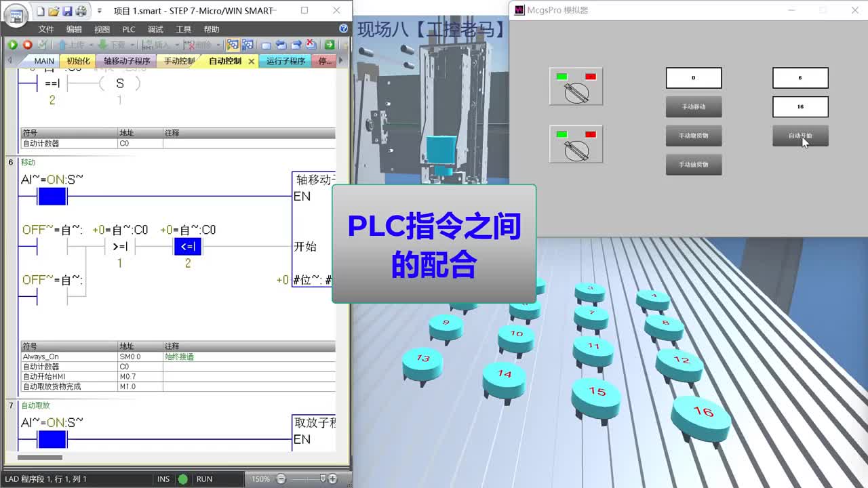Click the Print icon in quick access
This screenshot has height=488, width=868.
[81, 11]
